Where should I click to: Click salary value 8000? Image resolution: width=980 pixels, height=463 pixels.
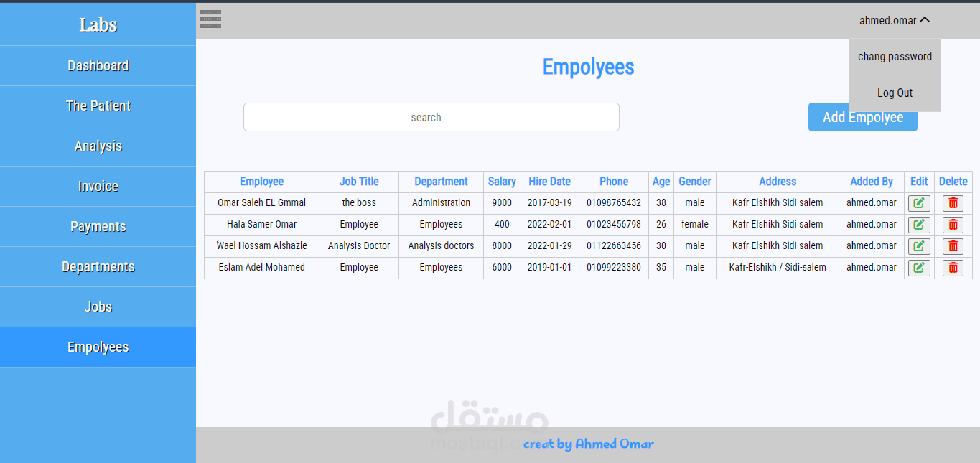(x=502, y=246)
